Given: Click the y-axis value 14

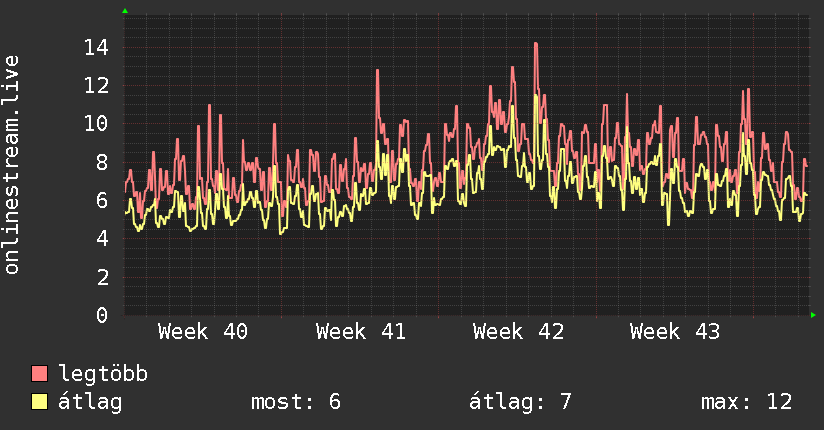Looking at the screenshot, I should (96, 48).
